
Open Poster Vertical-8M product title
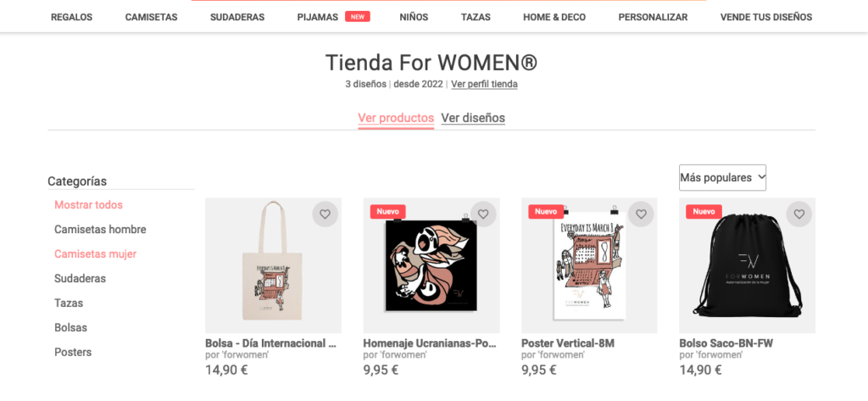pyautogui.click(x=568, y=343)
